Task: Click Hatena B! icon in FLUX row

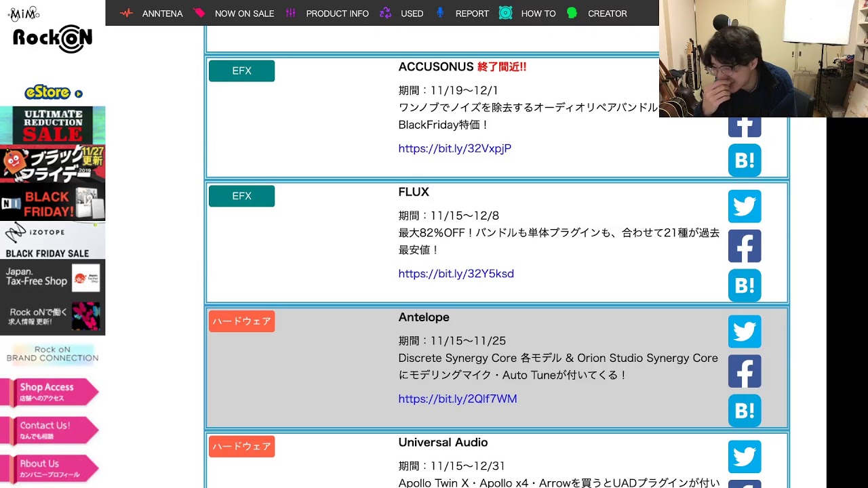Action: click(745, 285)
